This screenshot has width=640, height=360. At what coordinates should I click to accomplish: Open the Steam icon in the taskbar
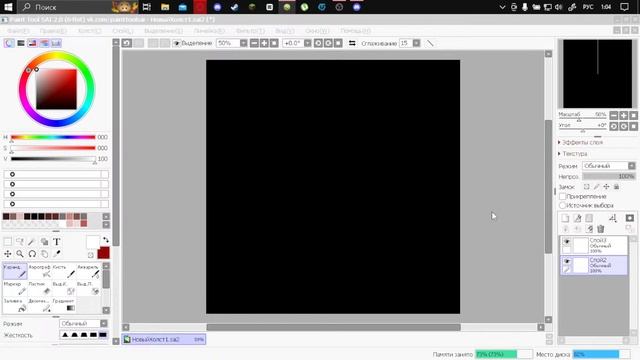pos(234,7)
